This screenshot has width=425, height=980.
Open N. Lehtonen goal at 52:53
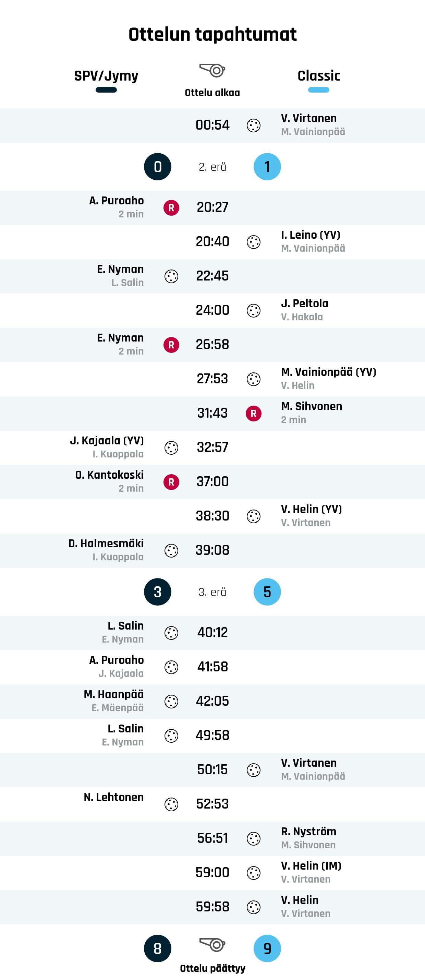pos(114,797)
